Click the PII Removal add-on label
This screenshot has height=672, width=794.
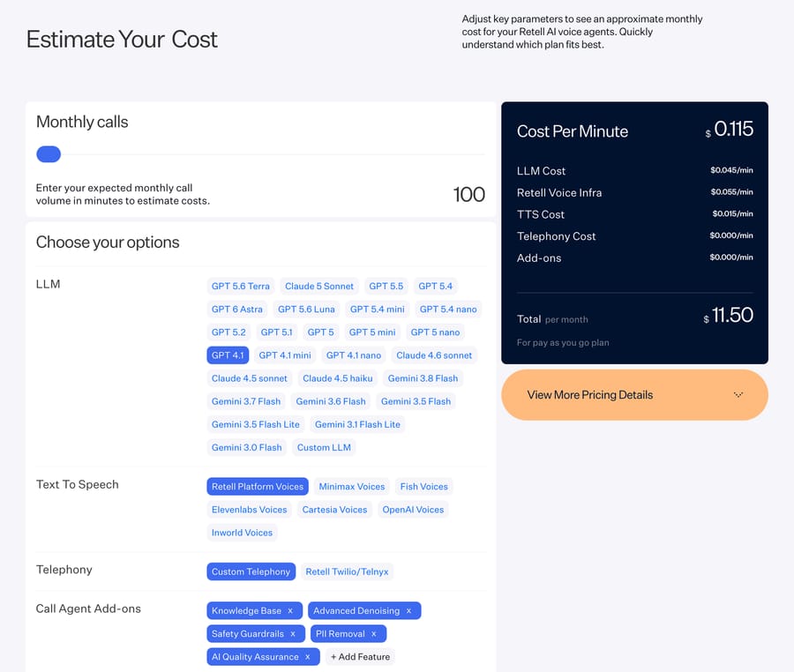[341, 634]
